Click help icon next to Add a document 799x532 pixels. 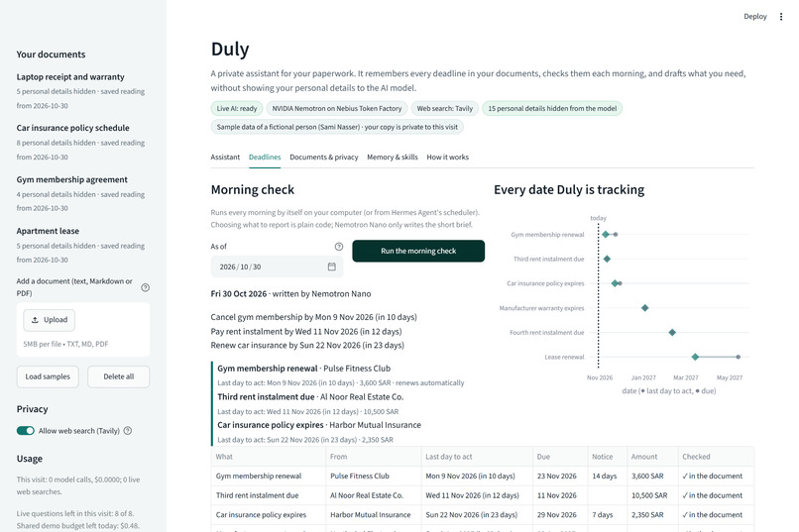point(145,287)
